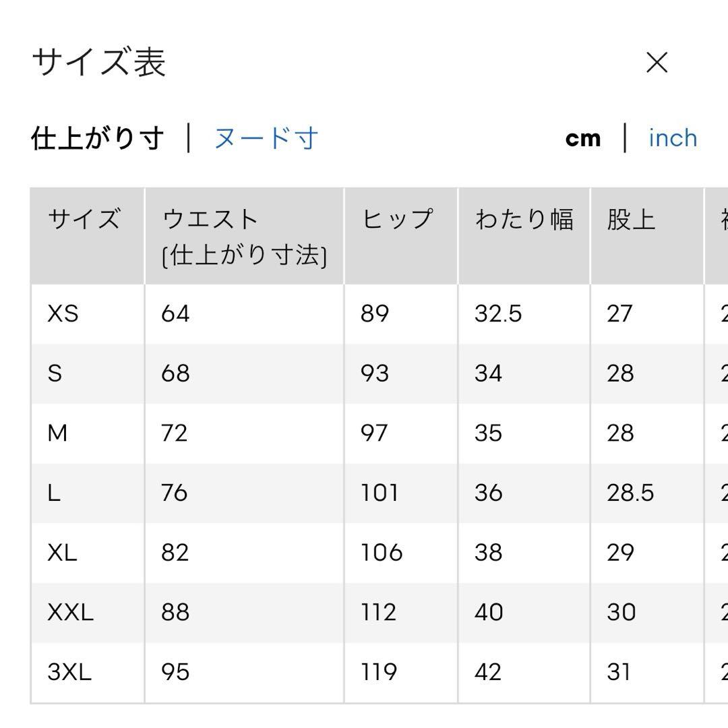Screen dimensions: 728x728
Task: Select the M size row label
Action: (x=57, y=433)
